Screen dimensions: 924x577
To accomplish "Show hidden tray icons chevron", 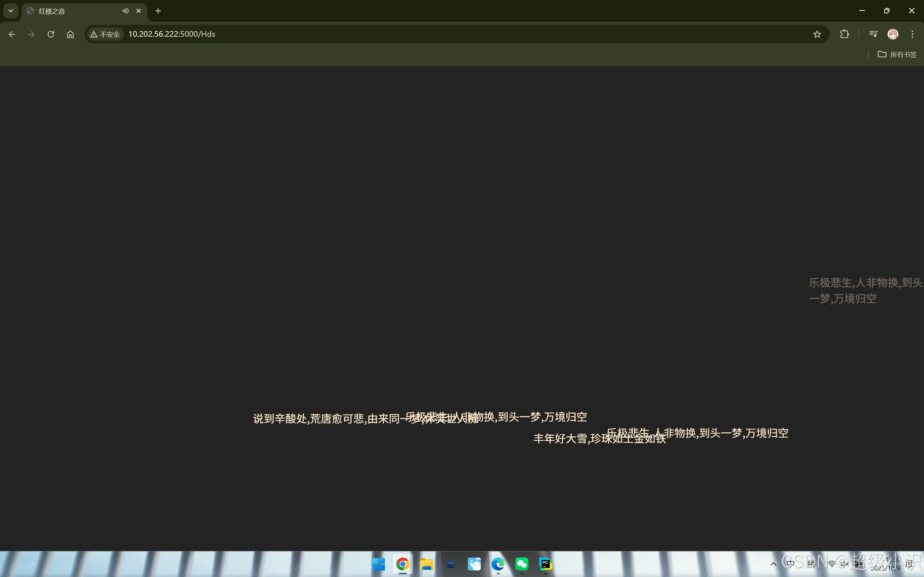I will [x=773, y=564].
